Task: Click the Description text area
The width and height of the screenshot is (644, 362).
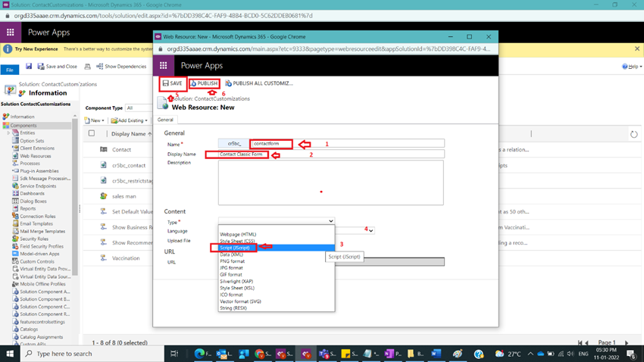Action: tap(330, 183)
